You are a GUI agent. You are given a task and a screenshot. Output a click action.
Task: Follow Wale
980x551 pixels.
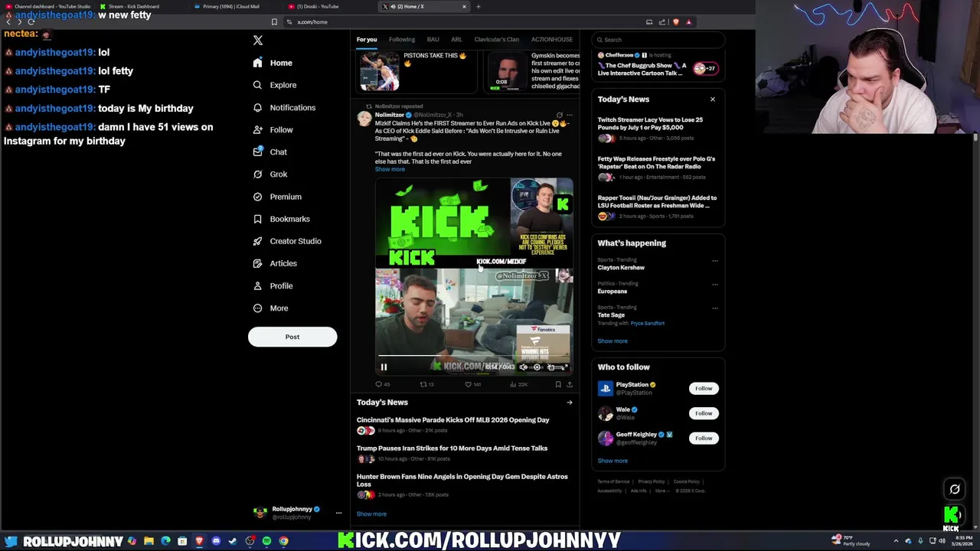(704, 413)
